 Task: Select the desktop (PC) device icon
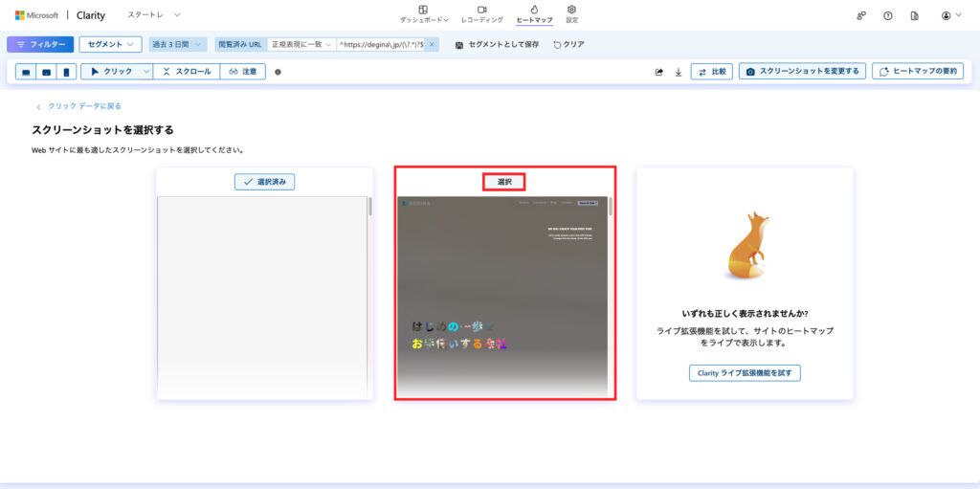coord(26,72)
